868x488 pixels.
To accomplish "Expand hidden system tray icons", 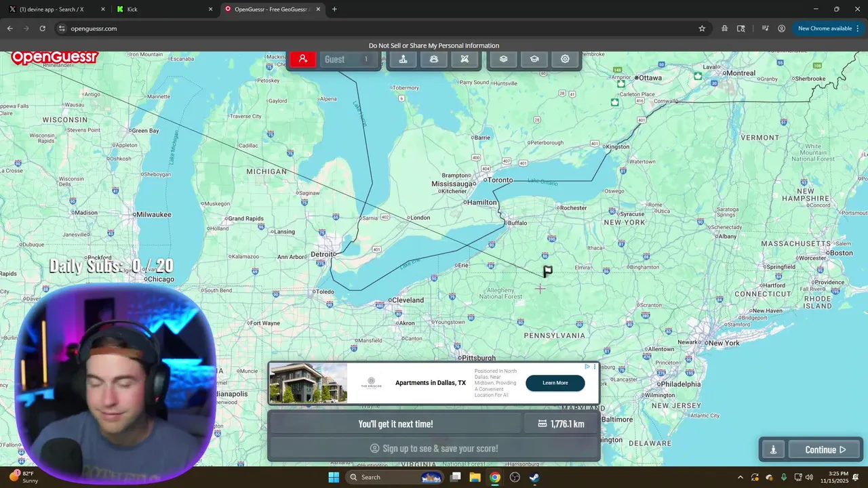I will click(740, 477).
